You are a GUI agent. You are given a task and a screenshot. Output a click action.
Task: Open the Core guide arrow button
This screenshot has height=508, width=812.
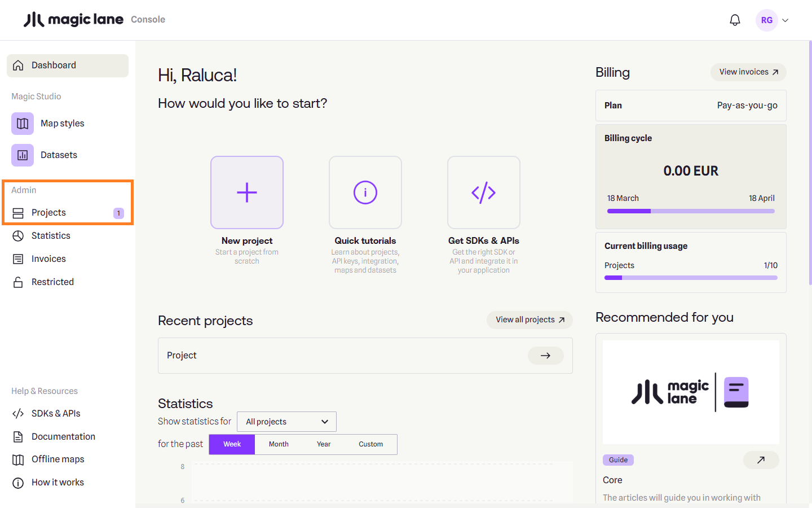[761, 460]
